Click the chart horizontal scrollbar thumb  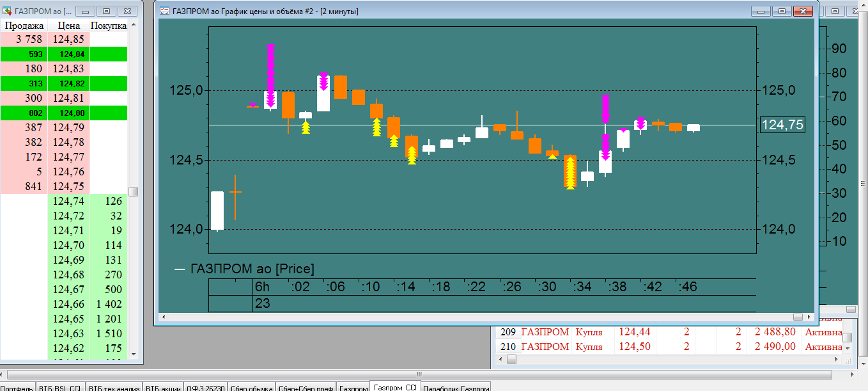click(798, 317)
